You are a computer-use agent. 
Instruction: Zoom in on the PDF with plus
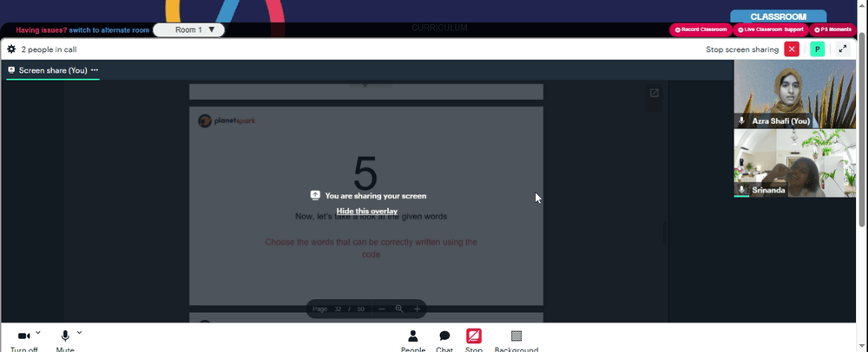click(x=417, y=309)
